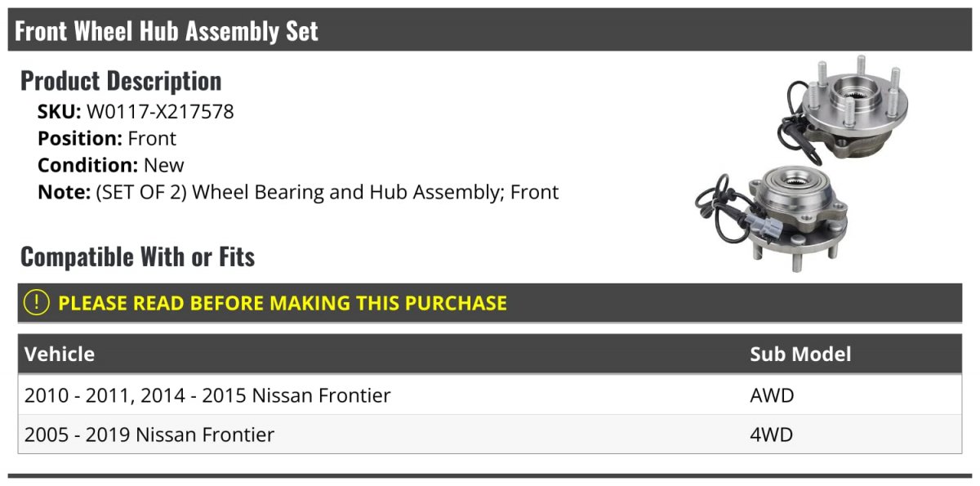Click the Condition: New text
The width and height of the screenshot is (980, 486).
click(111, 165)
